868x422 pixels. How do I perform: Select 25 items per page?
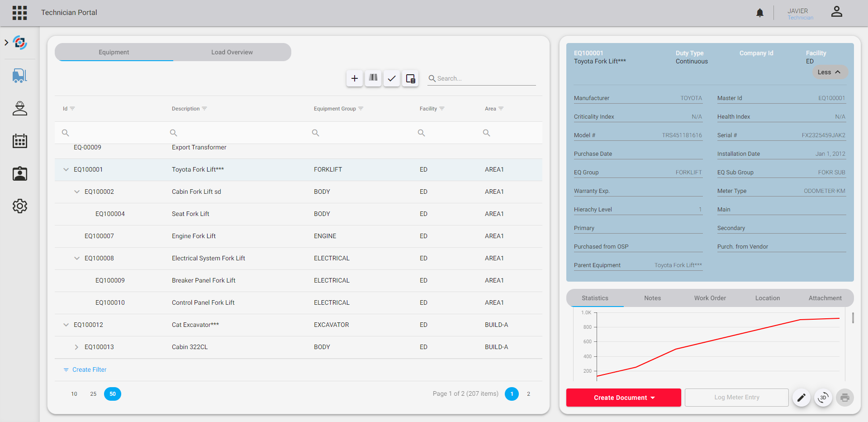pos(93,394)
